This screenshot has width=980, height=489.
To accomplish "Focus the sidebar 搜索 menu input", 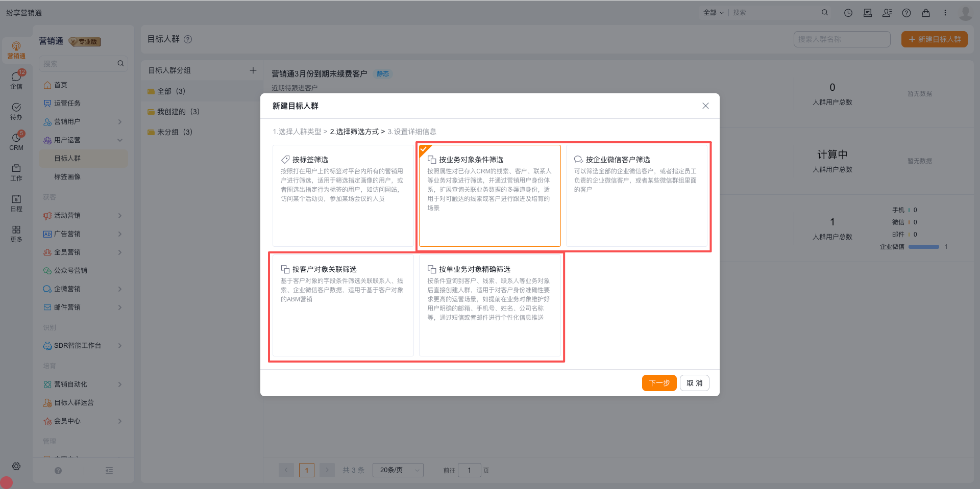I will click(x=83, y=64).
